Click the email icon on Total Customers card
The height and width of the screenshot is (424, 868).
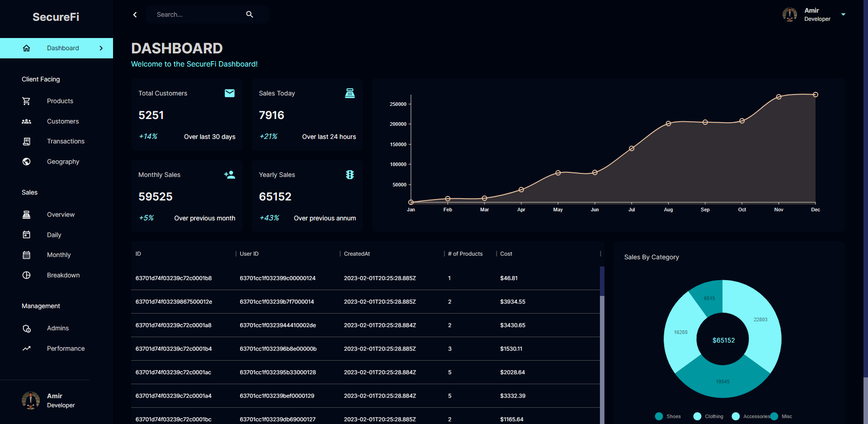click(230, 93)
